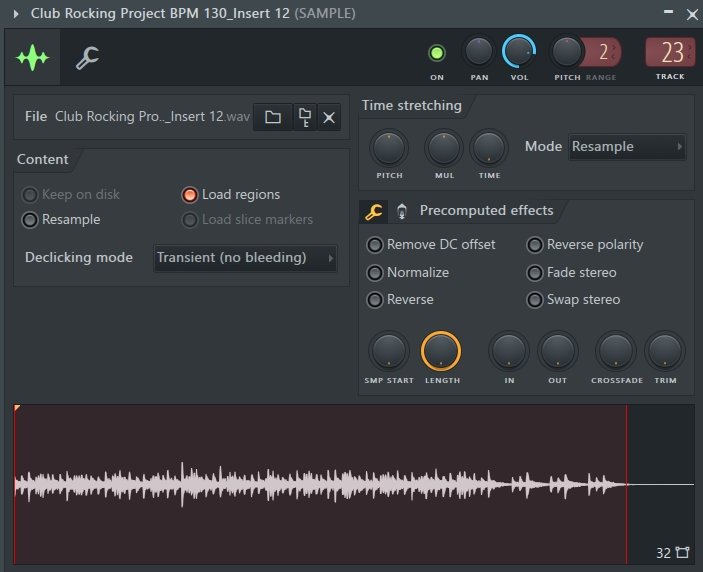Screen dimensions: 703x572
Task: Click the Precomputed effects header label
Action: [486, 210]
